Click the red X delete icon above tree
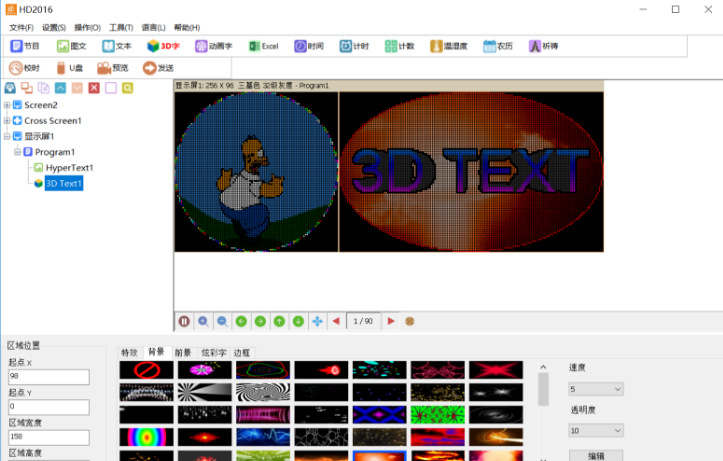The width and height of the screenshot is (723, 461). coord(94,88)
